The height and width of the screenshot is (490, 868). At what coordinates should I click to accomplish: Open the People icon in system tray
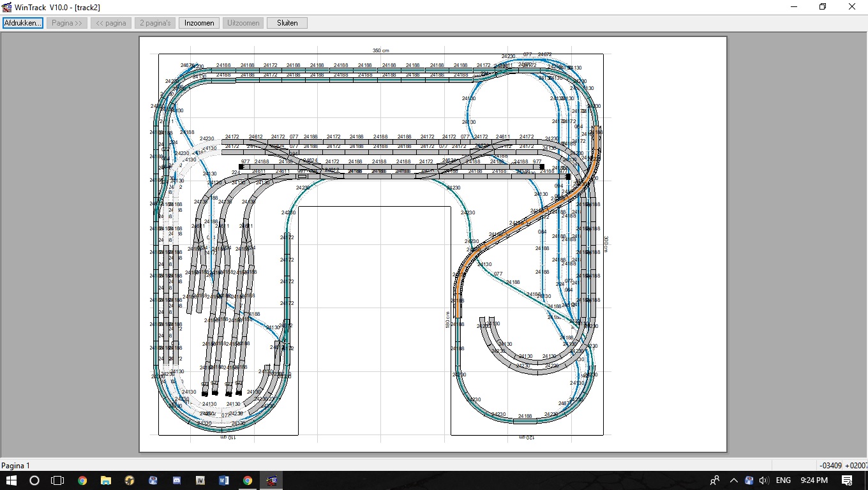click(x=715, y=480)
